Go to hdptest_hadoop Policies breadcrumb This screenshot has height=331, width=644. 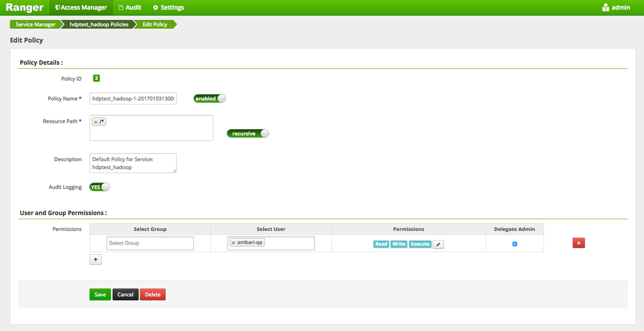99,25
